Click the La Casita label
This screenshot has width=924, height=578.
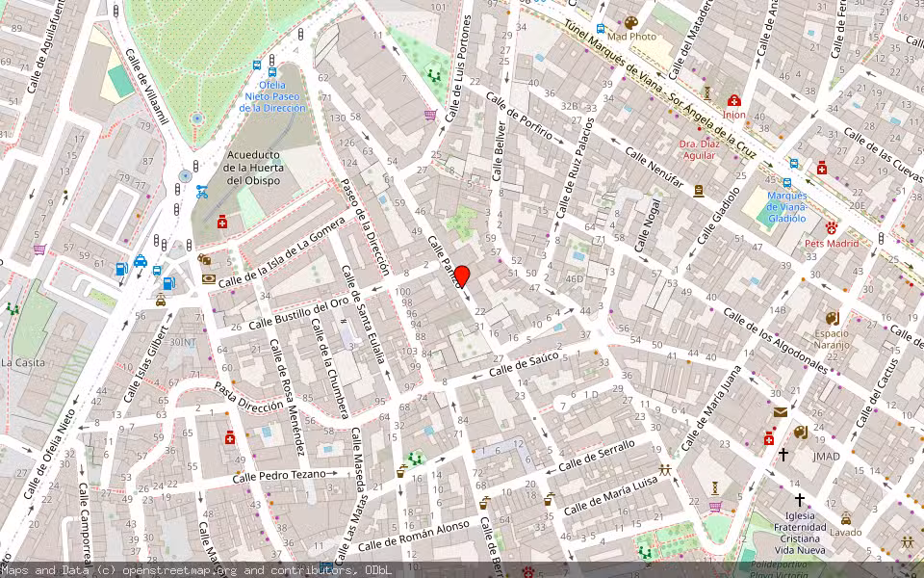[x=23, y=362]
